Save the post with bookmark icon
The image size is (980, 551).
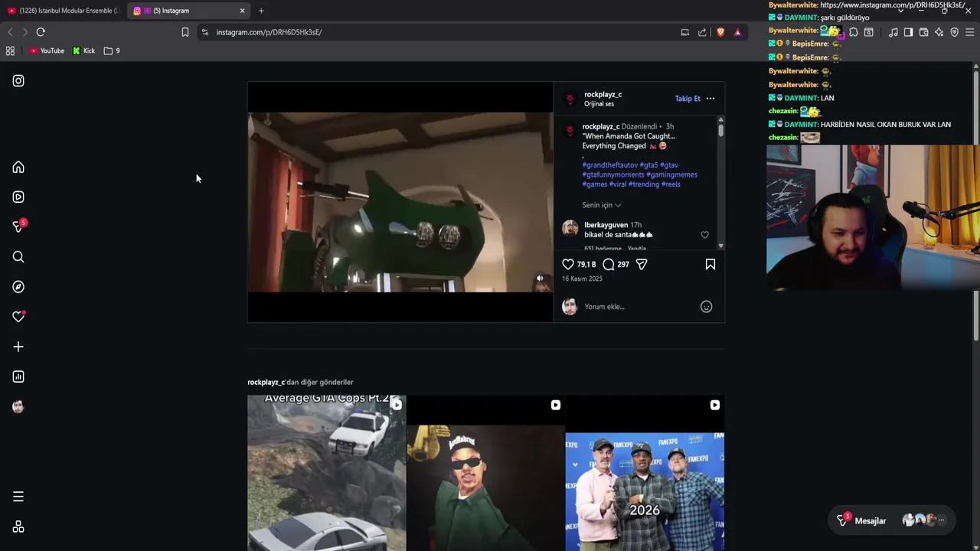tap(710, 264)
